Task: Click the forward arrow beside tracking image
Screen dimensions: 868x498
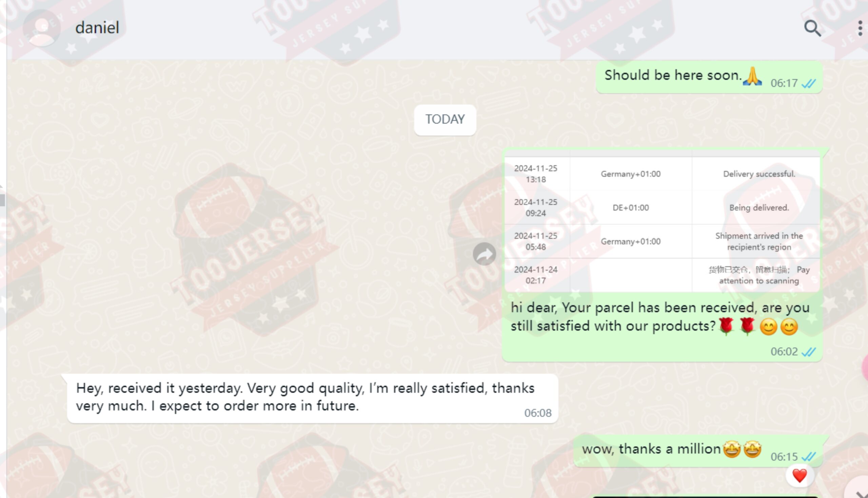Action: tap(484, 254)
